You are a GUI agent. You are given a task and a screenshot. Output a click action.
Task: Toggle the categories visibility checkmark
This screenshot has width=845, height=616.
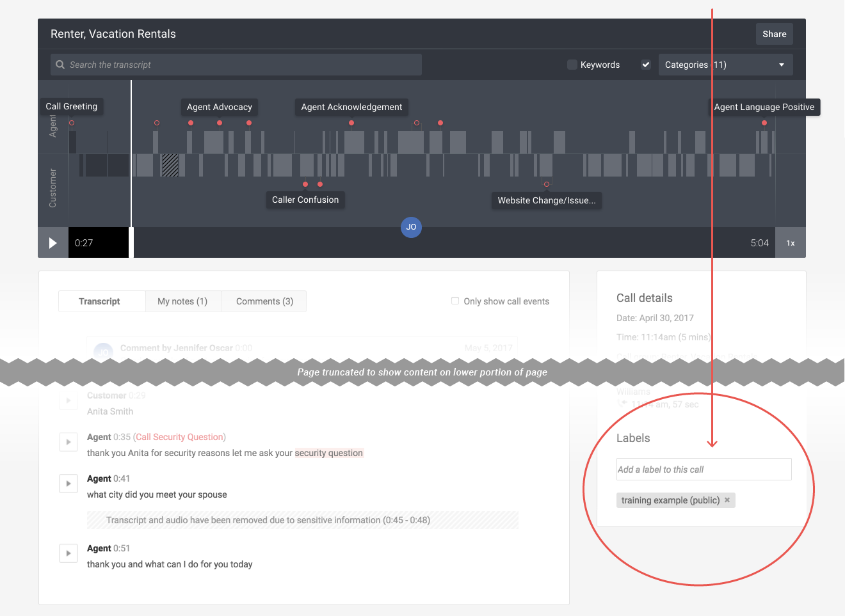(x=645, y=64)
